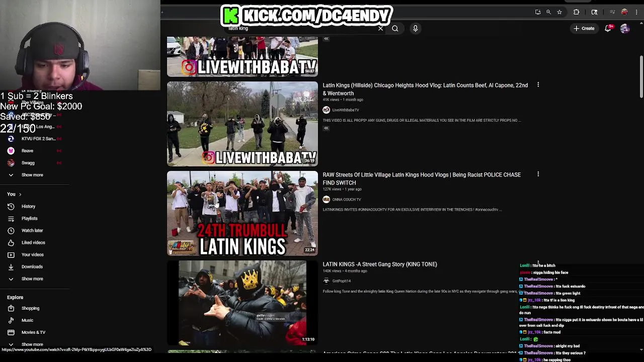Open YouTube account avatar menu
644x362 pixels.
625,29
